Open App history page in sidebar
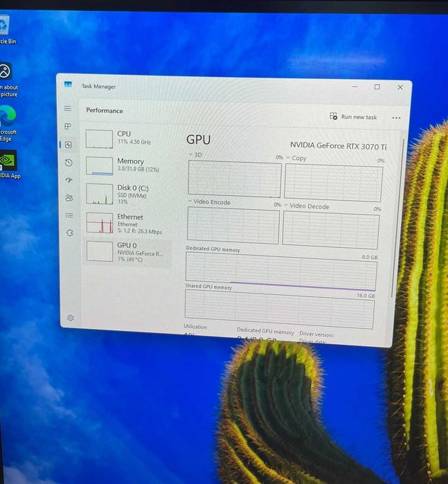The image size is (448, 484). pyautogui.click(x=69, y=162)
